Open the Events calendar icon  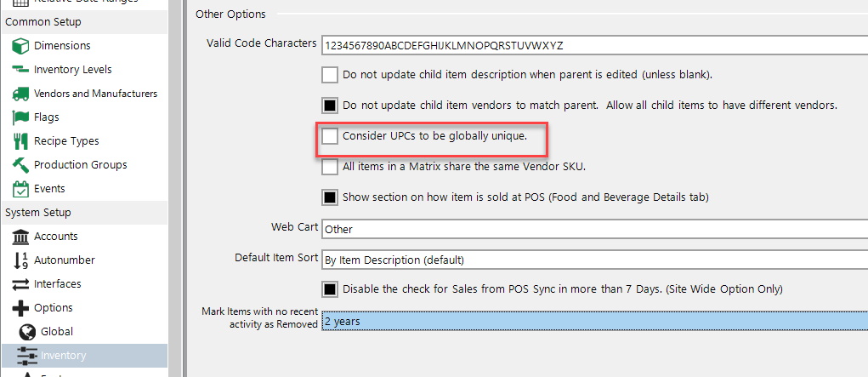point(20,189)
